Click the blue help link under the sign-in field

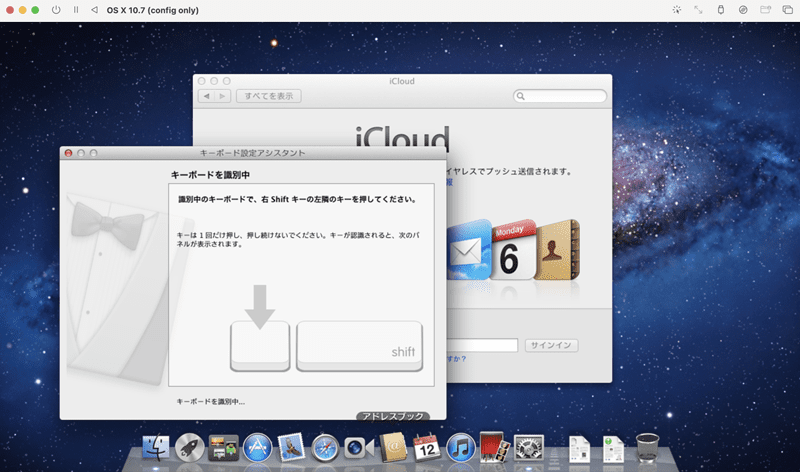(457, 359)
